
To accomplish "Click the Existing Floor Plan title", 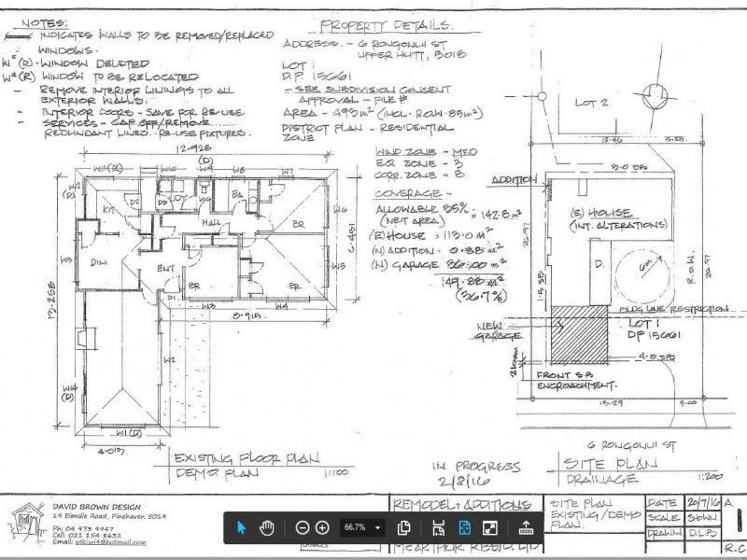I will pos(247,458).
